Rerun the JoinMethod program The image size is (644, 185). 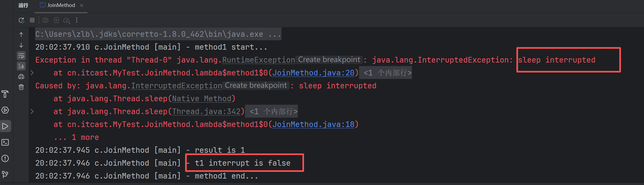point(21,20)
